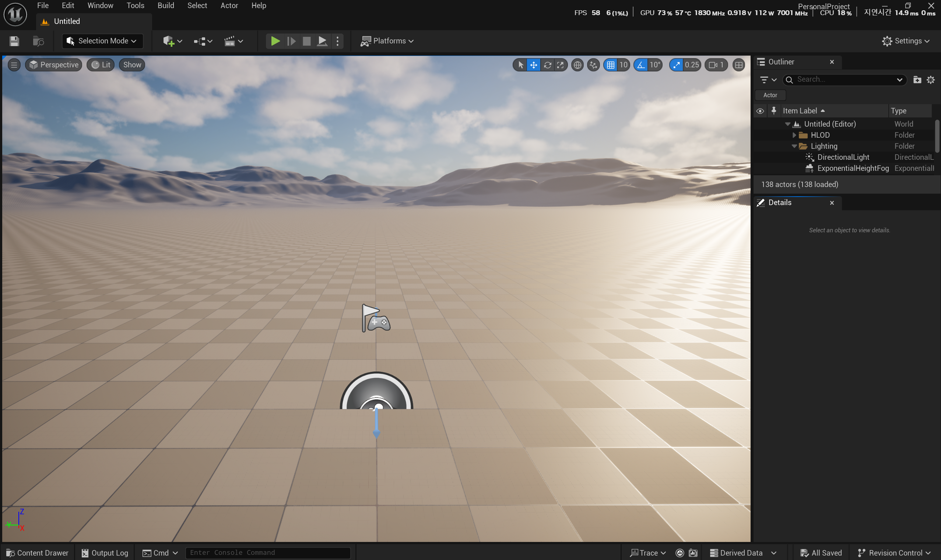Select the scale transform tool icon

[x=561, y=65]
